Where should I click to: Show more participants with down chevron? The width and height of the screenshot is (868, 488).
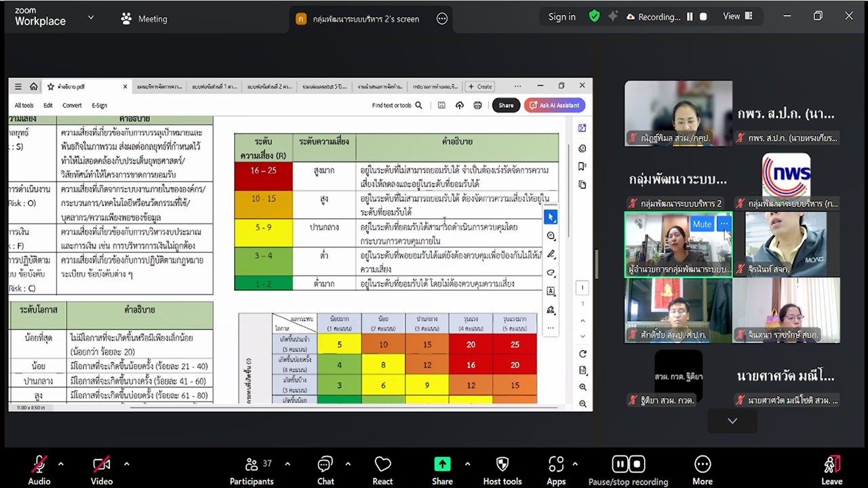(732, 421)
